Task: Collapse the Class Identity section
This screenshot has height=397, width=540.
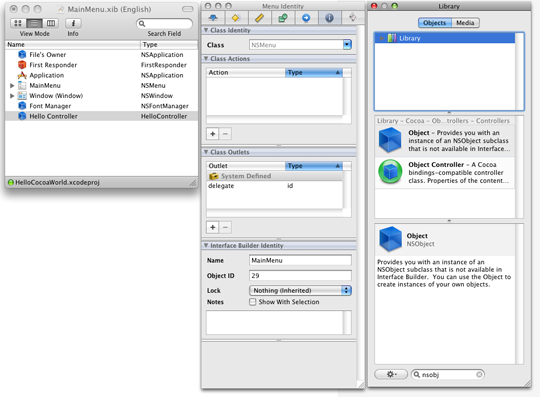Action: point(206,30)
